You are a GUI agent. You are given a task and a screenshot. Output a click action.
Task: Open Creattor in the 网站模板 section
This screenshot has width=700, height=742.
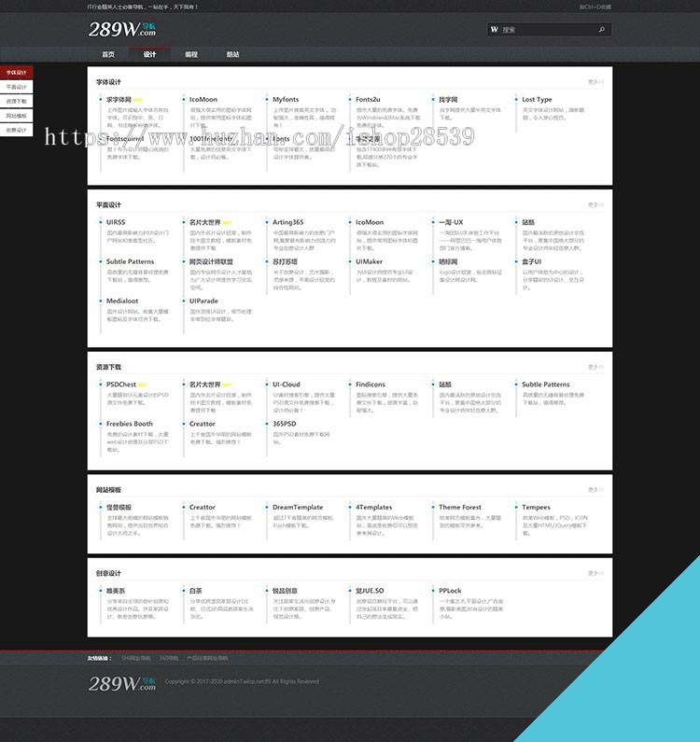[203, 507]
